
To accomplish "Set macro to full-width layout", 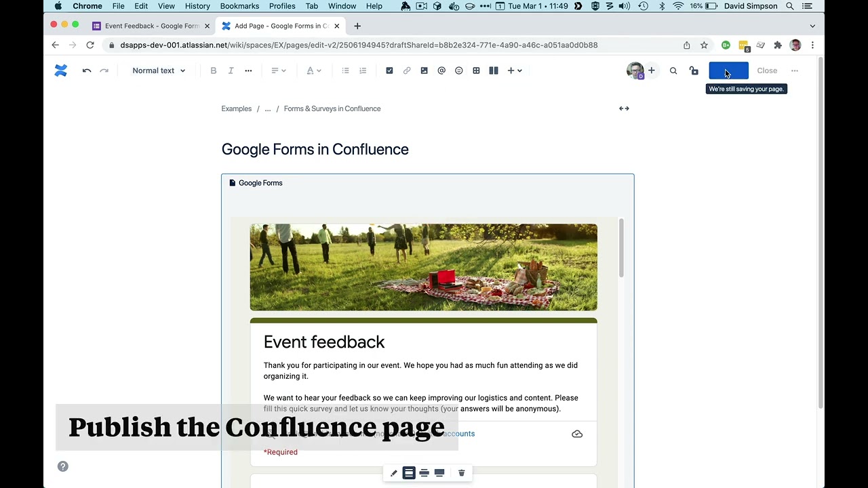I will click(x=439, y=473).
